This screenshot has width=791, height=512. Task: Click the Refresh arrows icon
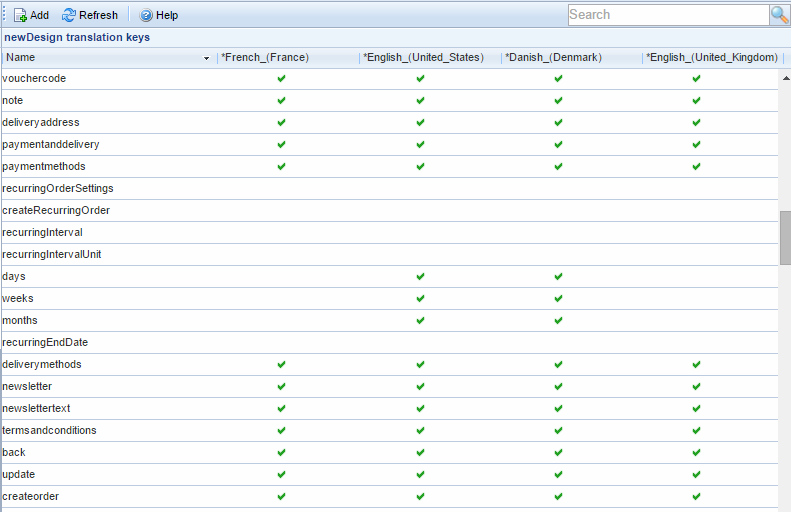pyautogui.click(x=69, y=15)
